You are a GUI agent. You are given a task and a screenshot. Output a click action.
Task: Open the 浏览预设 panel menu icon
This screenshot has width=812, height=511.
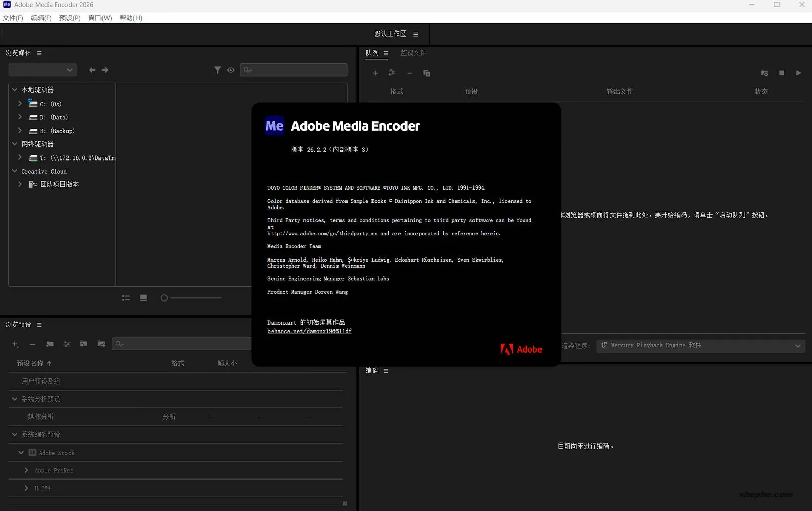(39, 325)
